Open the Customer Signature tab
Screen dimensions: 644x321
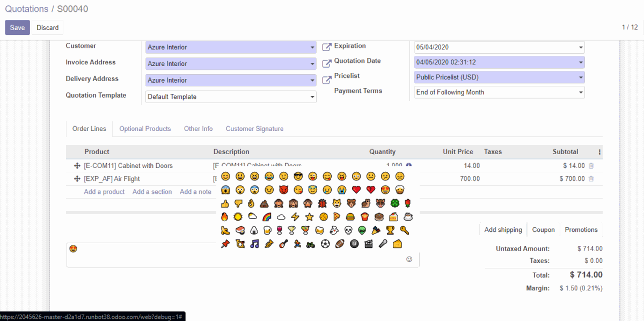[254, 129]
